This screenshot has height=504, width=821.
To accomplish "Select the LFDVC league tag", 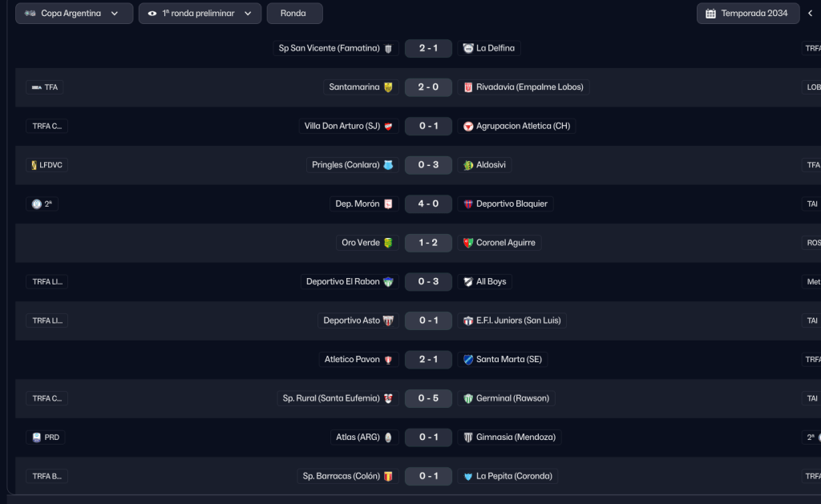I will coord(46,165).
